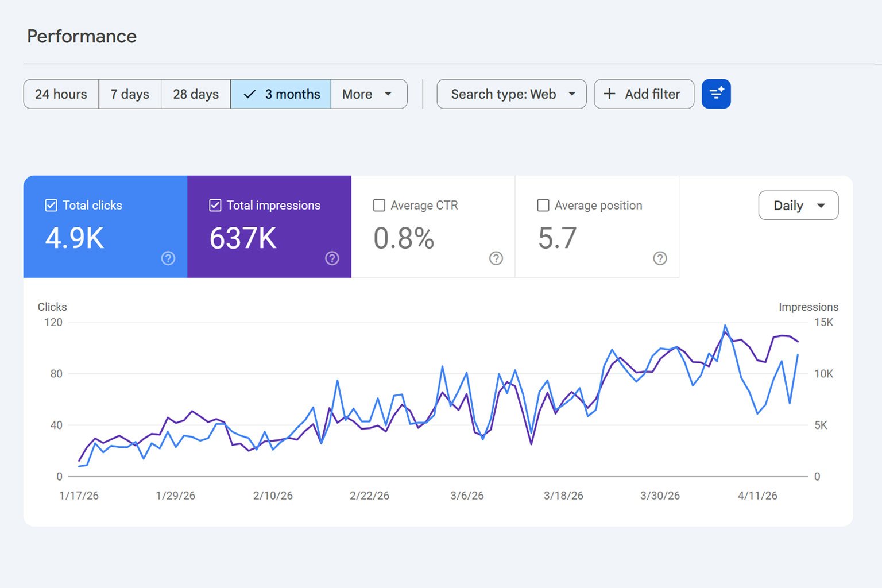Open help icon on Total clicks card
This screenshot has width=882, height=588.
point(168,258)
